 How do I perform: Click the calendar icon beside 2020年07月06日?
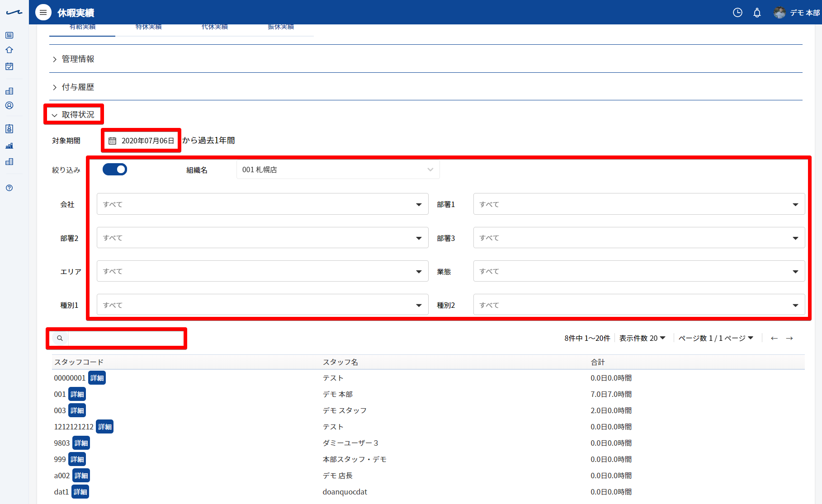pos(113,141)
